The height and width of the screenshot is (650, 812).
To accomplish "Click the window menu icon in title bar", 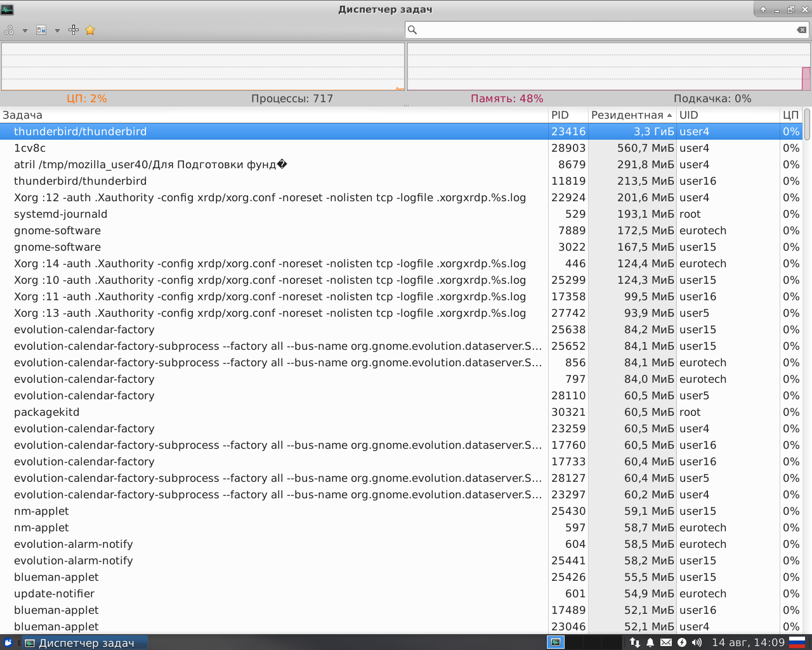I will [7, 10].
